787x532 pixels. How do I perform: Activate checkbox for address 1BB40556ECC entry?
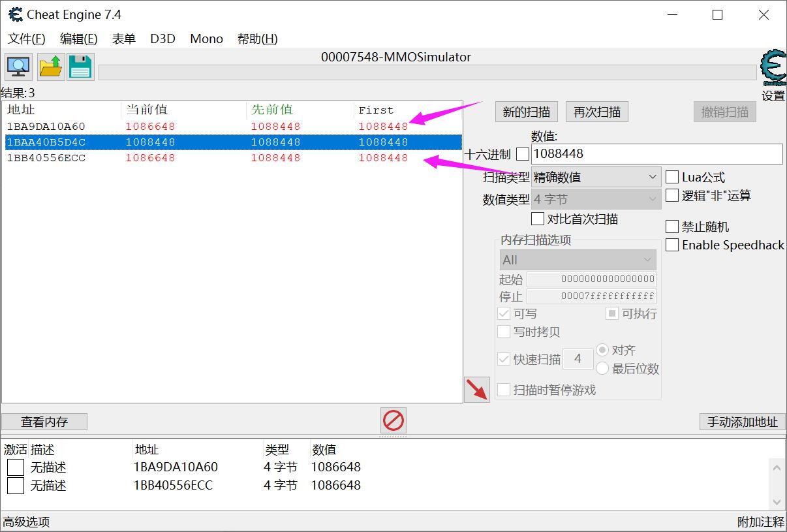tap(16, 486)
